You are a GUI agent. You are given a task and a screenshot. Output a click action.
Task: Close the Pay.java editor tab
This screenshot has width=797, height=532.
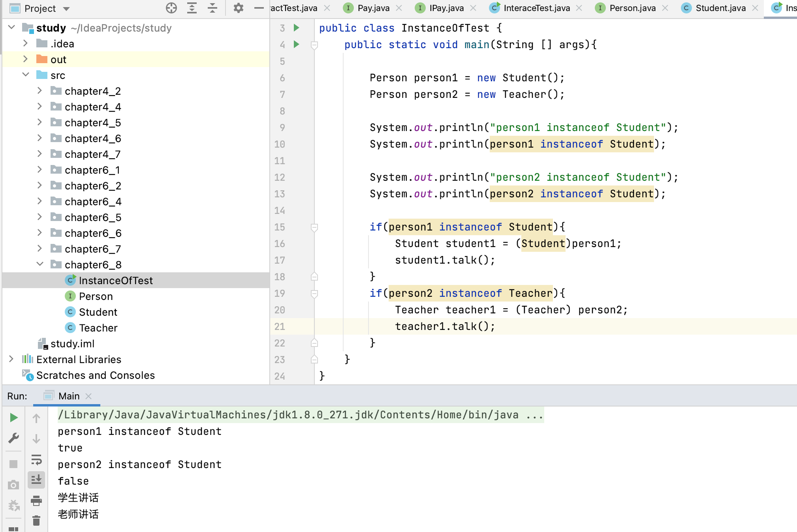(399, 8)
